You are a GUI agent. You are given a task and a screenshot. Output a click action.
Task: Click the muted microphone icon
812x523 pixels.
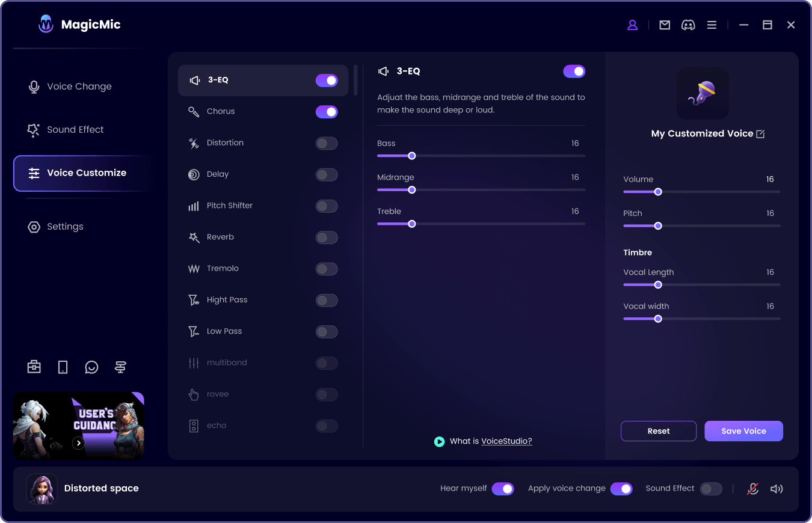752,489
